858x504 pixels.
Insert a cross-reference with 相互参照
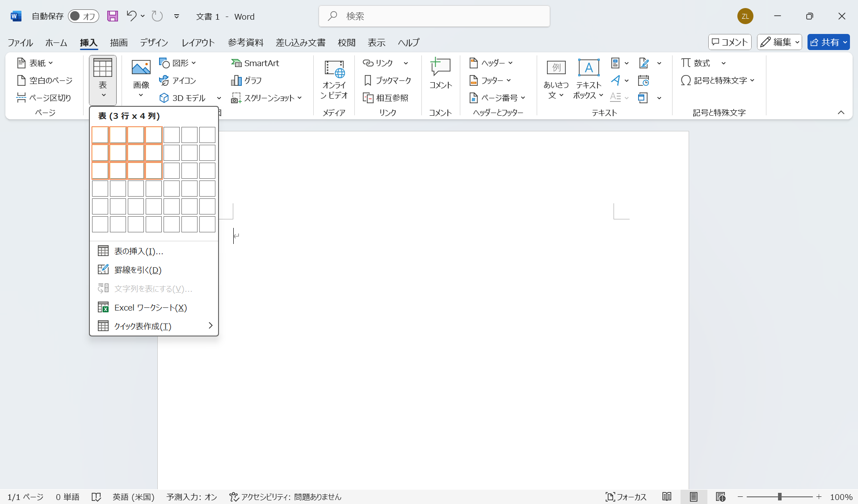[x=386, y=97]
